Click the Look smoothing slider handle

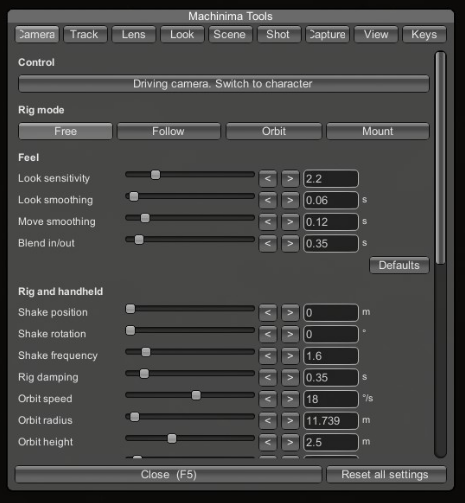(134, 196)
